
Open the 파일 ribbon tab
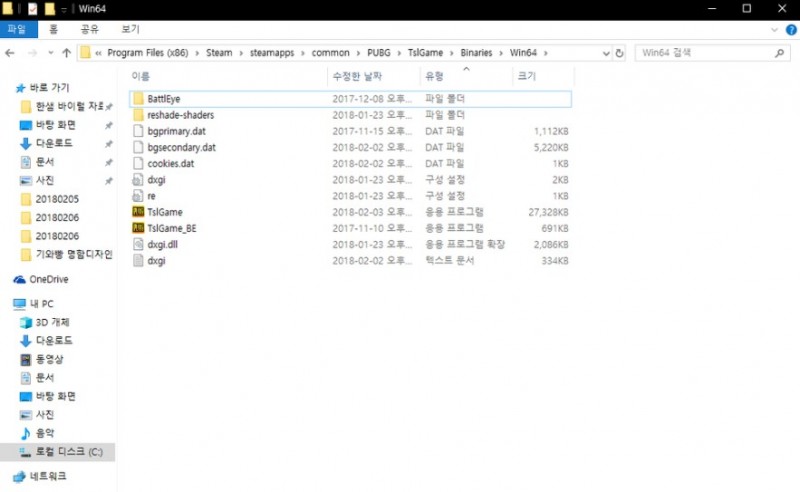coord(18,29)
